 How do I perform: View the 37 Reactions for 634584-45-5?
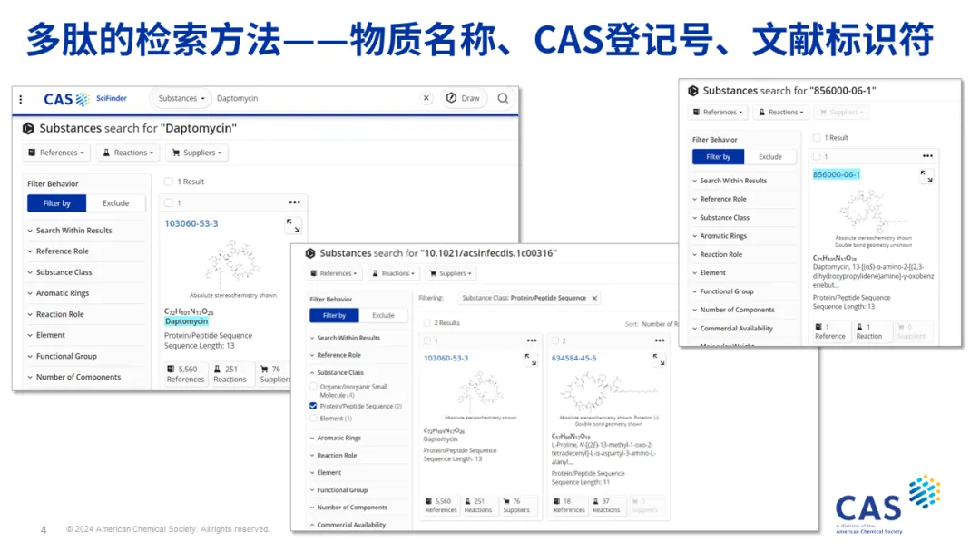point(605,505)
